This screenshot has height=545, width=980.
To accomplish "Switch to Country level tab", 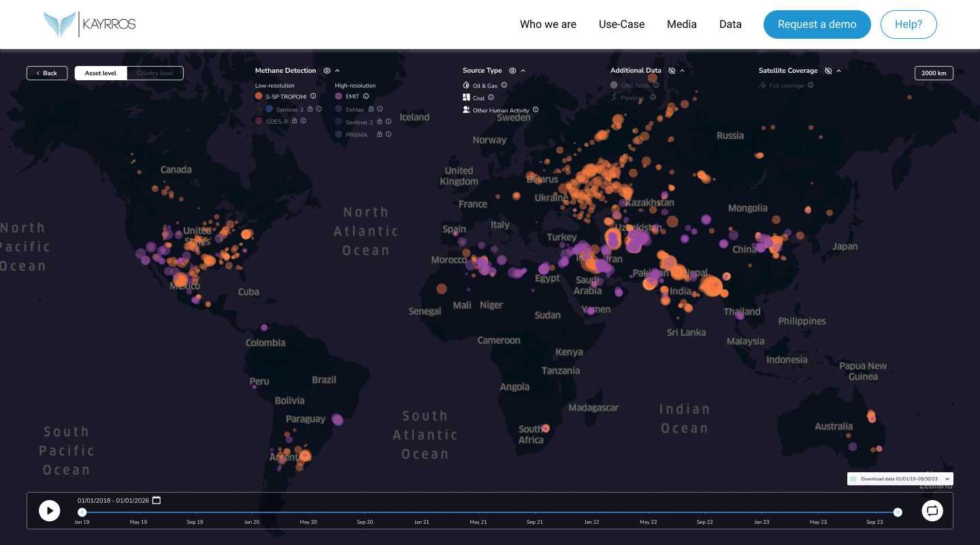I will click(154, 73).
